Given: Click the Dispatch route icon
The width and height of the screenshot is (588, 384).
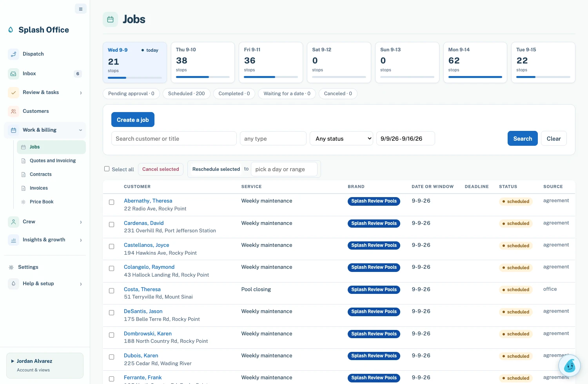Looking at the screenshot, I should (13, 54).
